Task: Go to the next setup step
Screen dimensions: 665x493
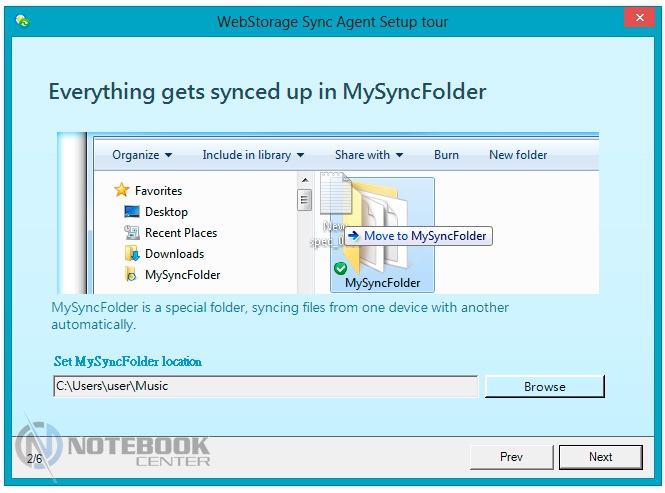Action: (x=600, y=457)
